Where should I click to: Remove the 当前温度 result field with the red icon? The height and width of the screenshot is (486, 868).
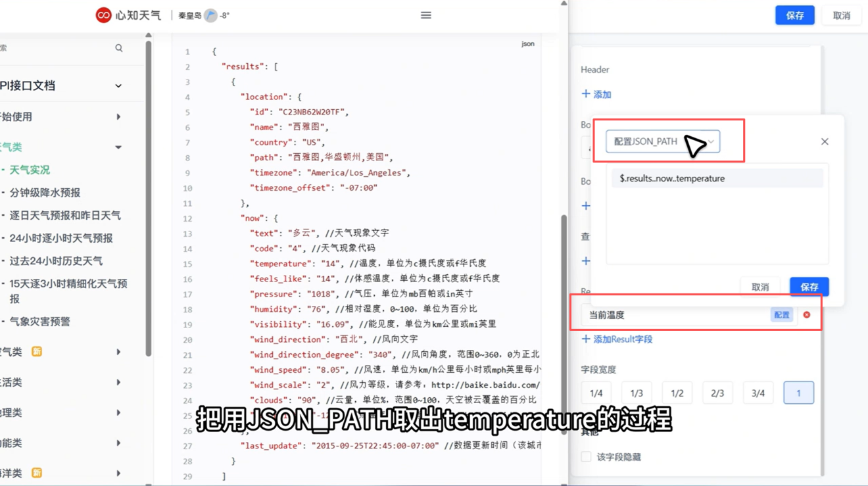[x=807, y=315]
